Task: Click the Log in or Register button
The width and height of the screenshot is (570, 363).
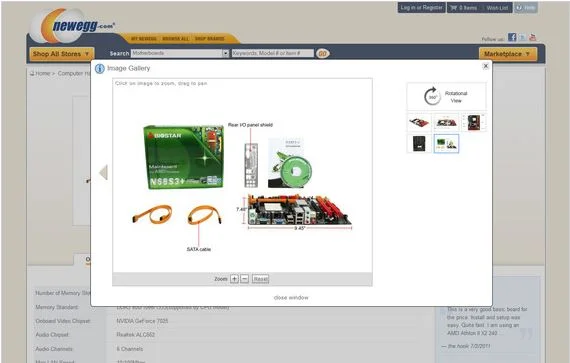Action: [421, 8]
